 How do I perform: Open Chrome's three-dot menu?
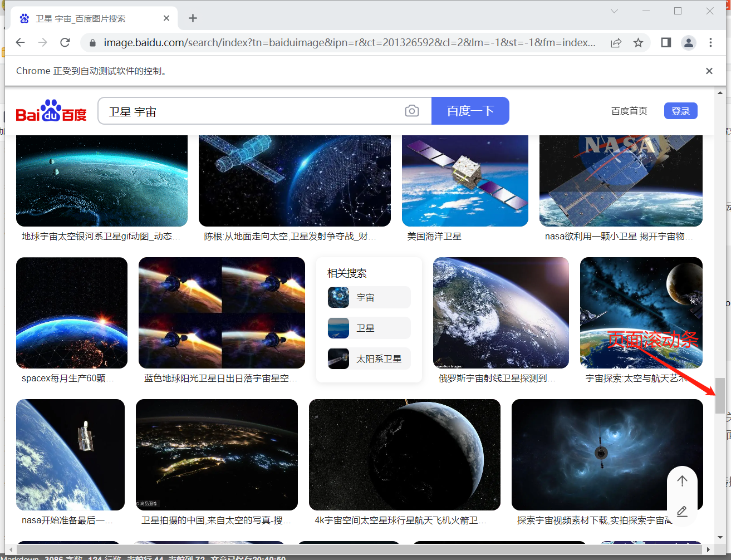coord(710,42)
